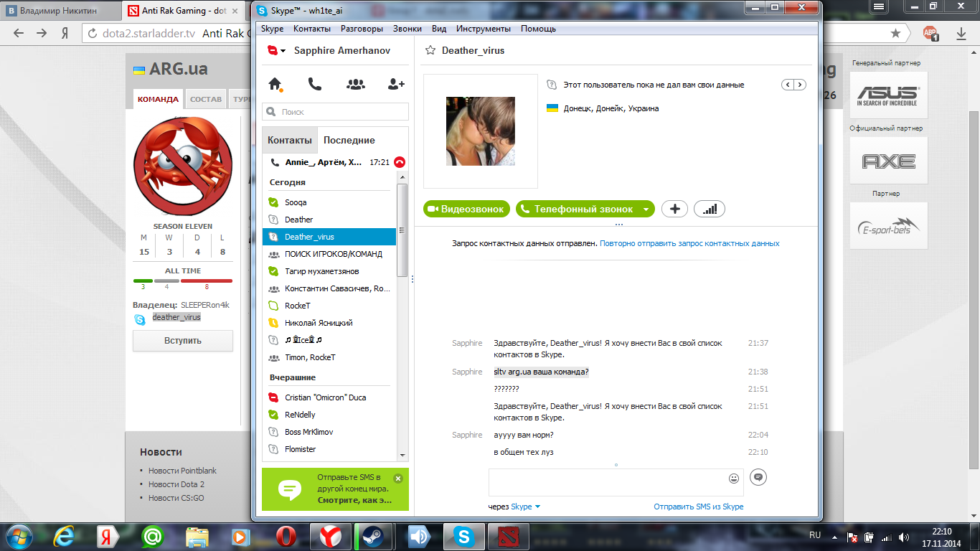Click next arrow in profile details pager
980x551 pixels.
tap(800, 85)
